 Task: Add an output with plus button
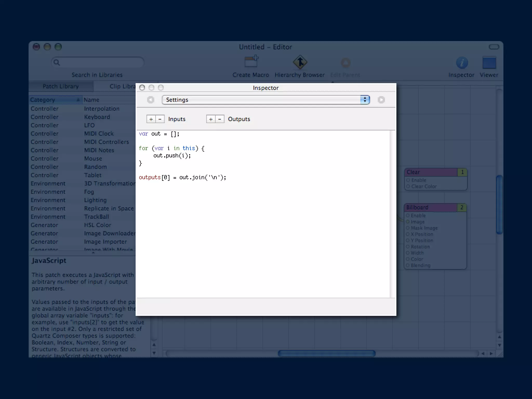(211, 119)
